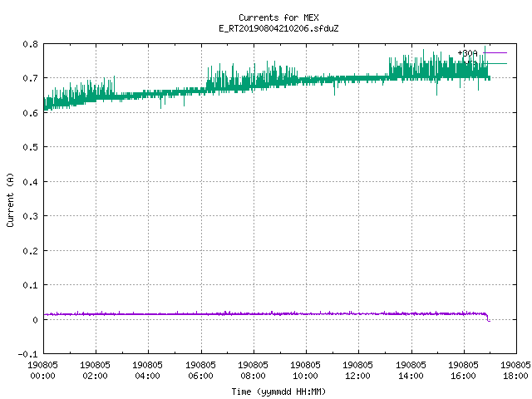Viewport: 532px width, 399px height.
Task: Click the 16:00 time tick label
Action: click(463, 376)
